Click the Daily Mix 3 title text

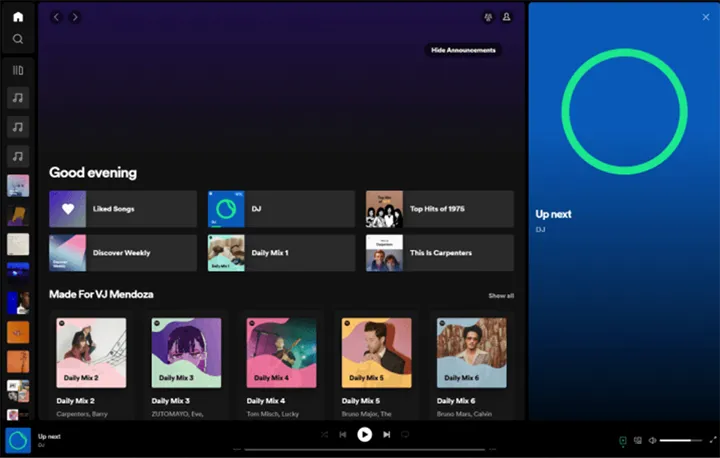170,401
